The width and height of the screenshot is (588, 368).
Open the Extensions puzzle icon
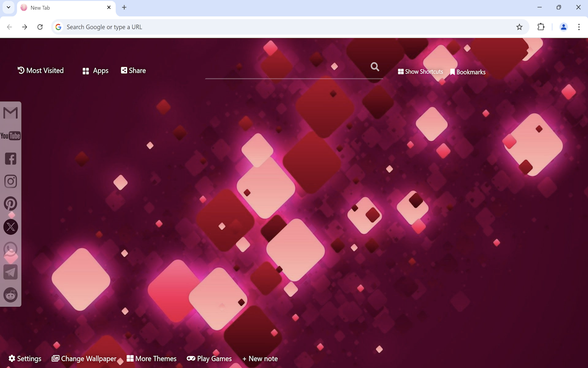point(541,27)
